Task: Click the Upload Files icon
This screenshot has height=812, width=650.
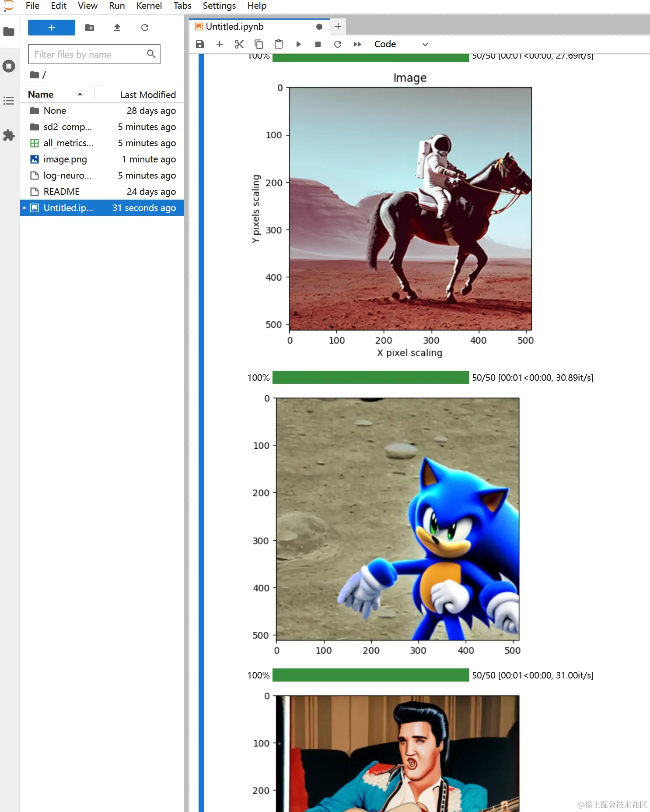Action: coord(117,28)
